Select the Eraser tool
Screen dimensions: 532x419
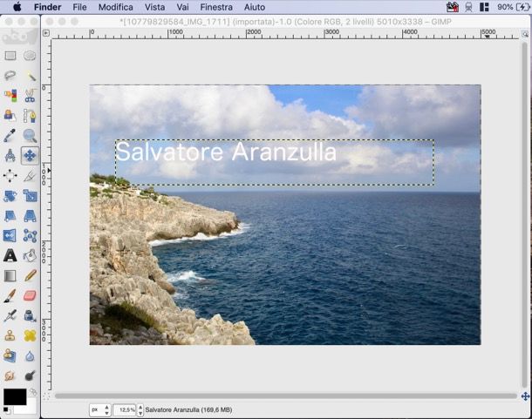tap(30, 295)
